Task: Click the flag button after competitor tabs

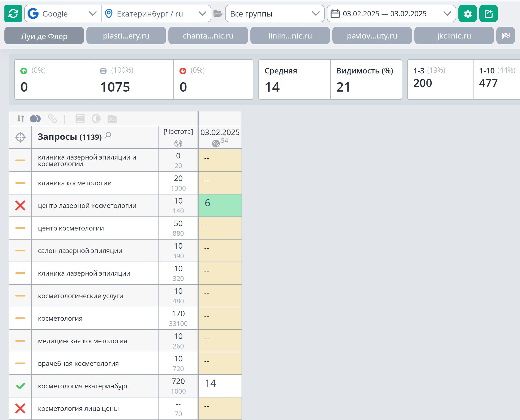Action: coord(506,36)
